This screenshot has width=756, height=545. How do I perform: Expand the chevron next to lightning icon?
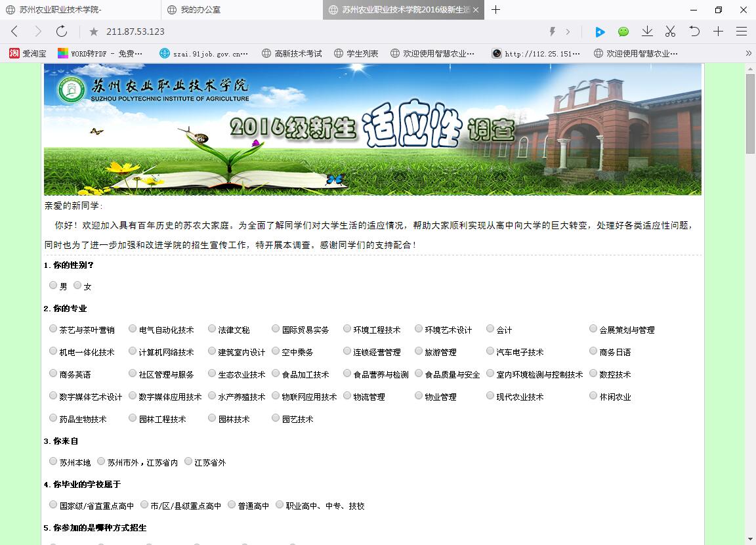[x=568, y=32]
